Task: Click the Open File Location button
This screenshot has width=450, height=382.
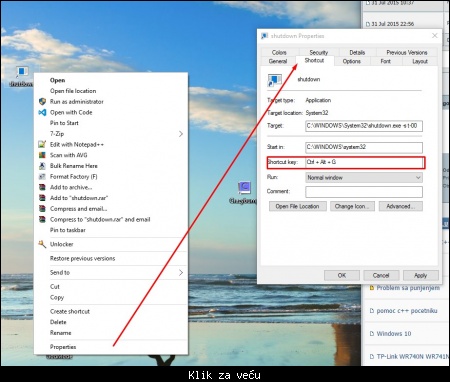Action: [297, 206]
